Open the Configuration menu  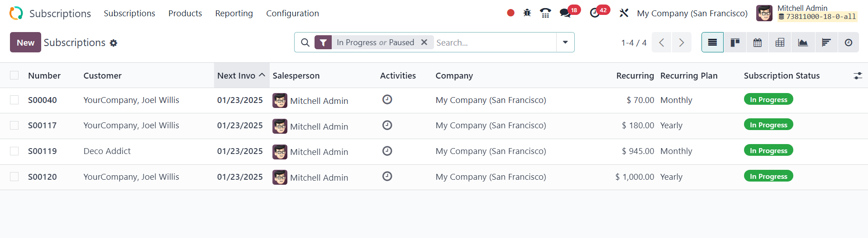[292, 14]
